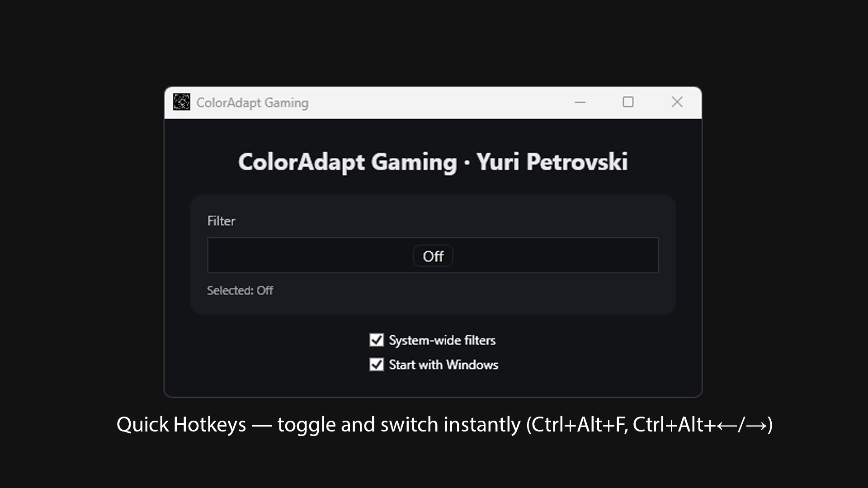This screenshot has width=868, height=488.
Task: Close the ColorAdapt Gaming window
Action: pos(677,102)
